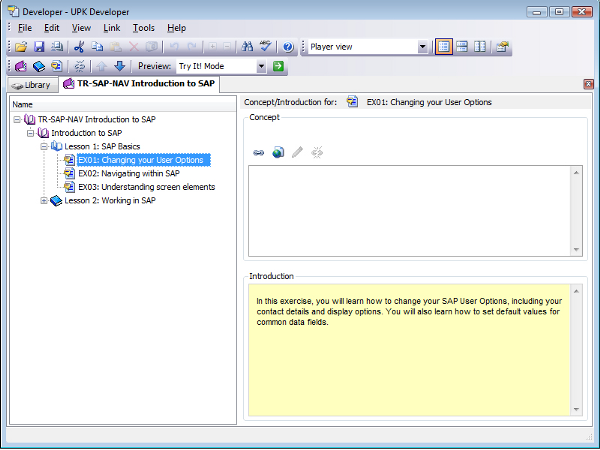Switch to the Library tab
This screenshot has width=600, height=450.
(x=33, y=85)
